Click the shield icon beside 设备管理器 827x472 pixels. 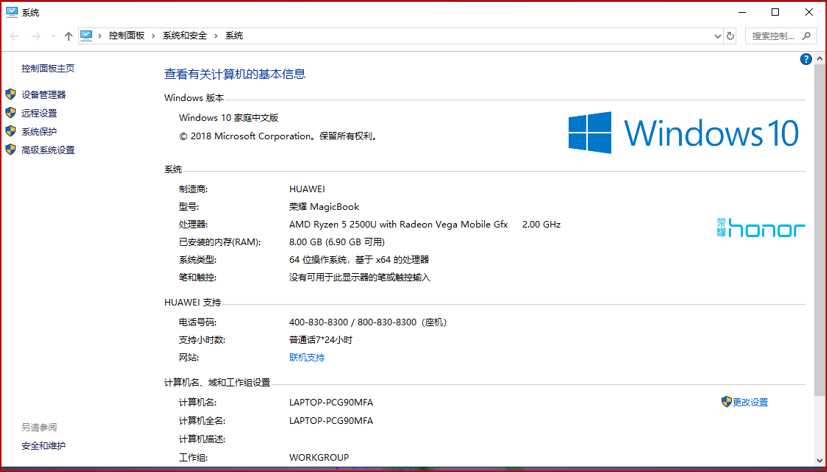11,94
